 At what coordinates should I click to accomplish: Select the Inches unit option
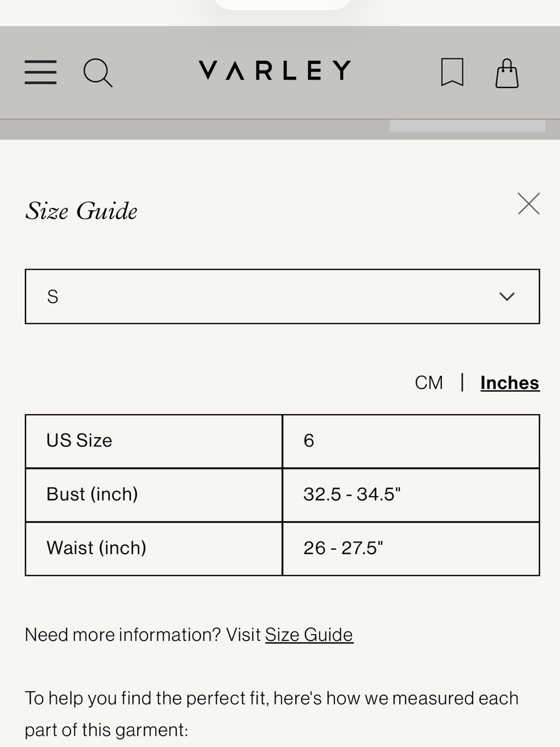pyautogui.click(x=510, y=383)
